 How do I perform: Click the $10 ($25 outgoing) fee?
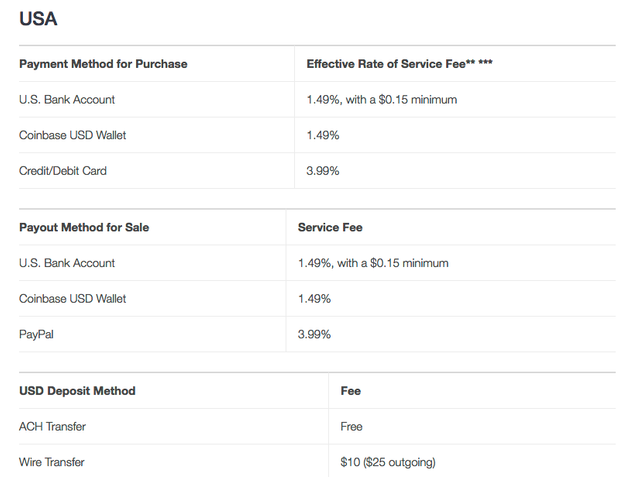(388, 462)
